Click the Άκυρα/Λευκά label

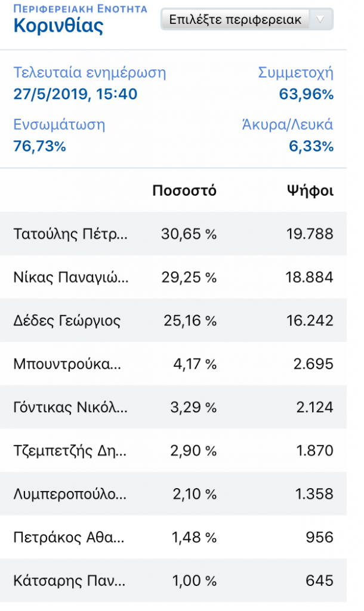[288, 125]
